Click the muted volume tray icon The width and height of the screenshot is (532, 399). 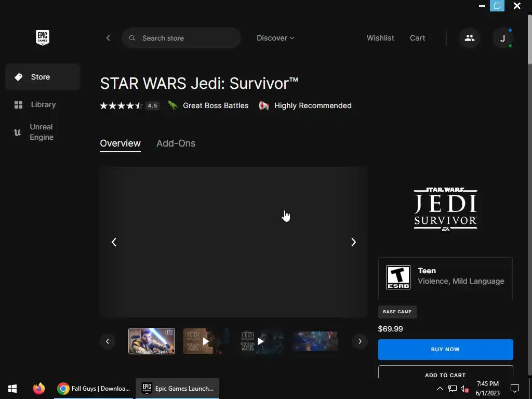tap(465, 389)
